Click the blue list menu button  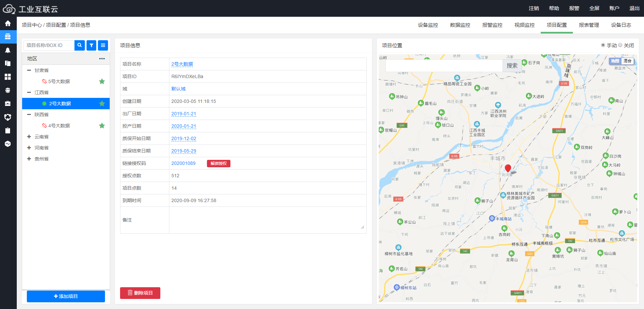pos(103,45)
